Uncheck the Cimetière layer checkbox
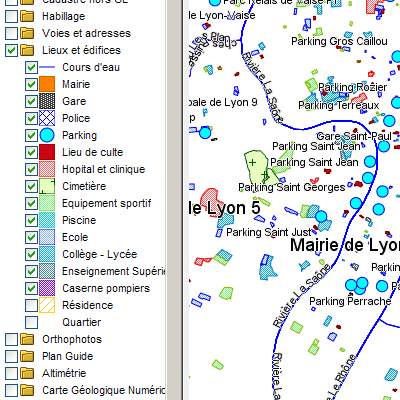Viewport: 400px width, 400px height. click(x=32, y=186)
